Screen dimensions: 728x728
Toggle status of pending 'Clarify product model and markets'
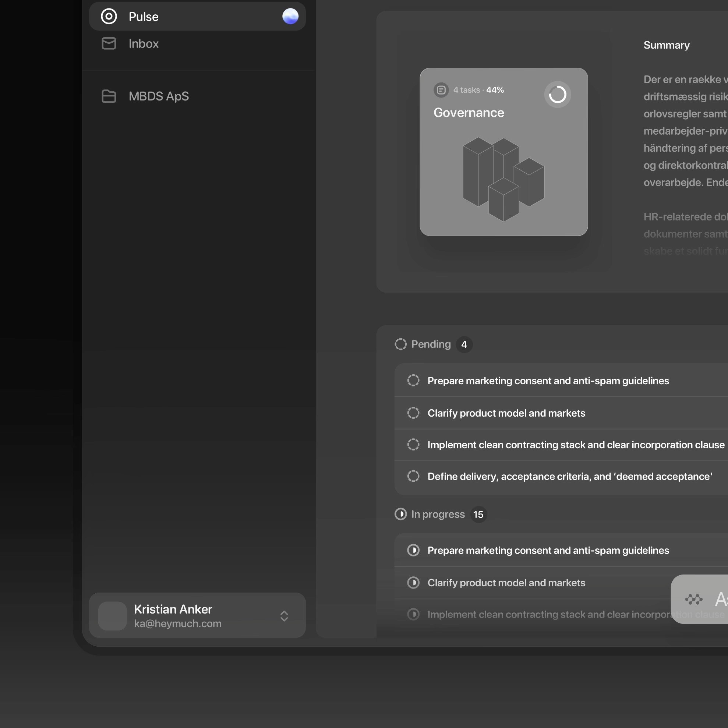[x=413, y=413]
